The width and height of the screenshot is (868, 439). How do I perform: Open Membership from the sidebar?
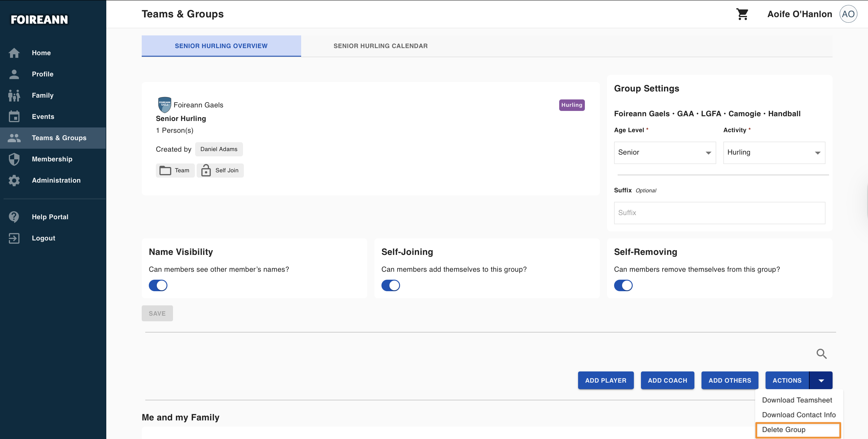(52, 159)
